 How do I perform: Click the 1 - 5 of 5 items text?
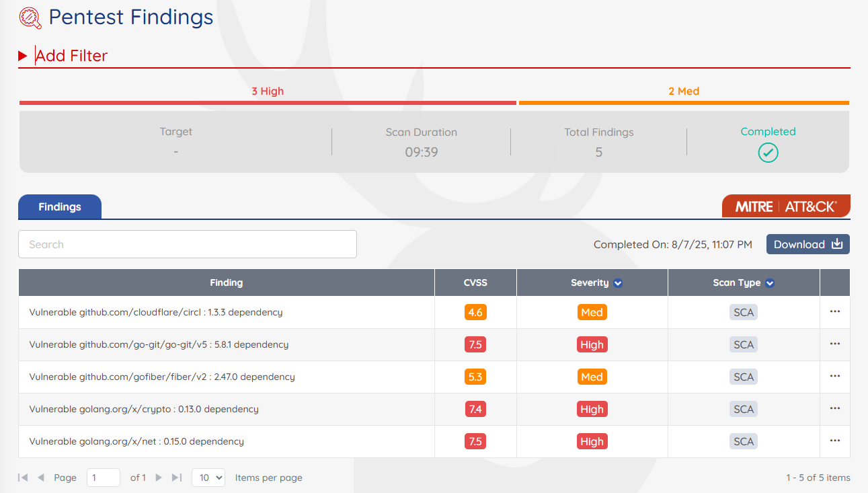[x=818, y=478]
